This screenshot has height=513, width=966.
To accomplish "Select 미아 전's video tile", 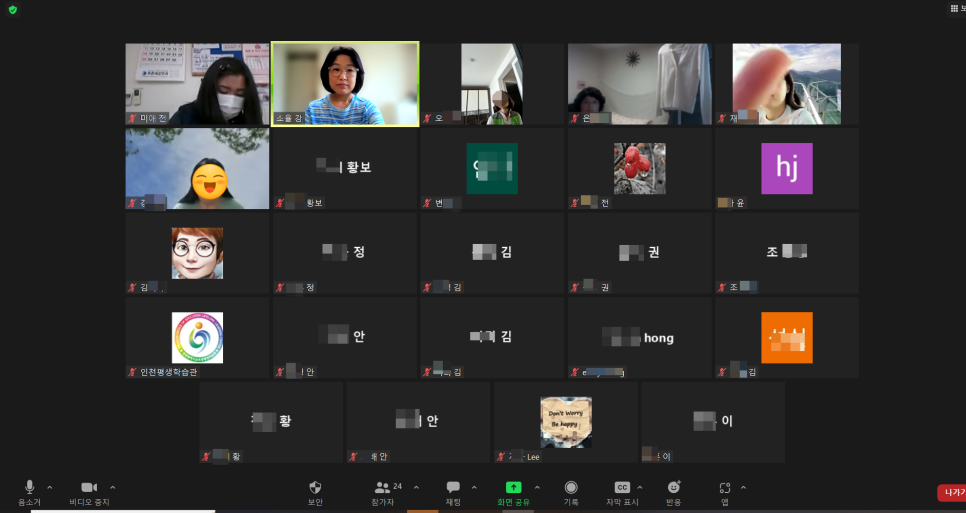I will click(x=197, y=84).
